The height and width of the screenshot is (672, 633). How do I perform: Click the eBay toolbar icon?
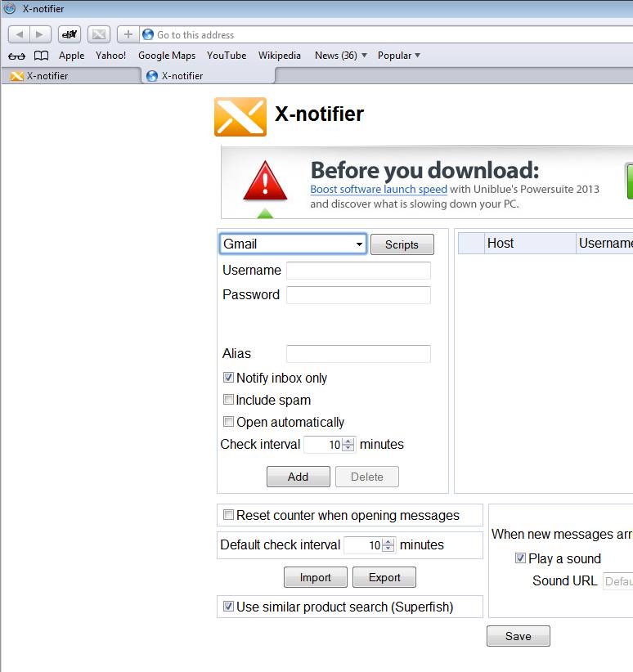pos(70,34)
